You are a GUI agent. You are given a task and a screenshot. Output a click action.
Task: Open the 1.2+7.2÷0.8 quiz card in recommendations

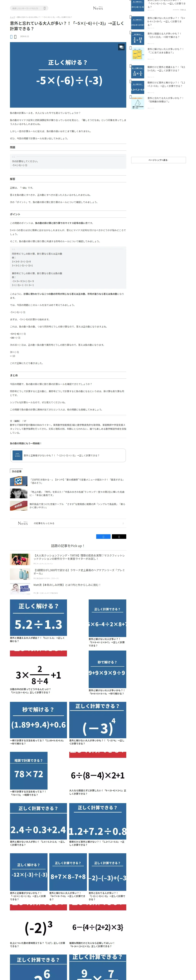coord(98,825)
